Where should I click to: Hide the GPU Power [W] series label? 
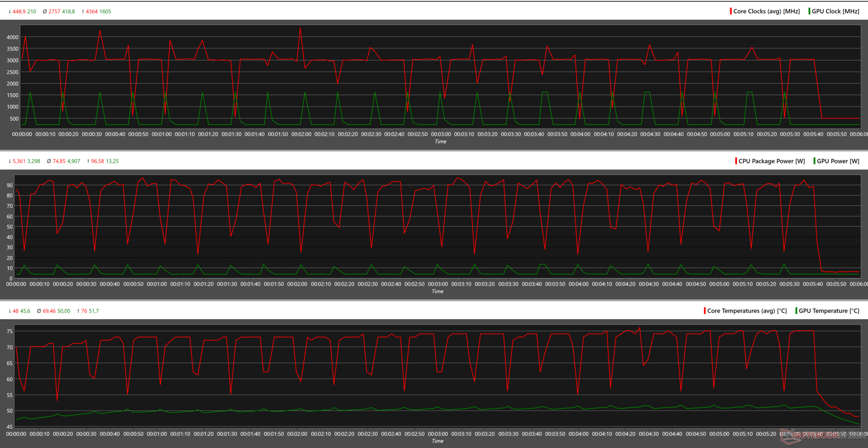pos(838,161)
